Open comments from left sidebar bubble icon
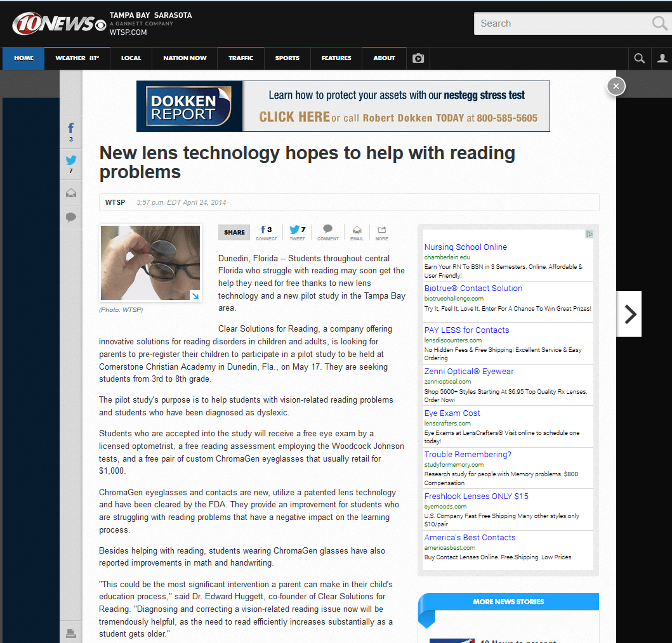 pos(71,218)
